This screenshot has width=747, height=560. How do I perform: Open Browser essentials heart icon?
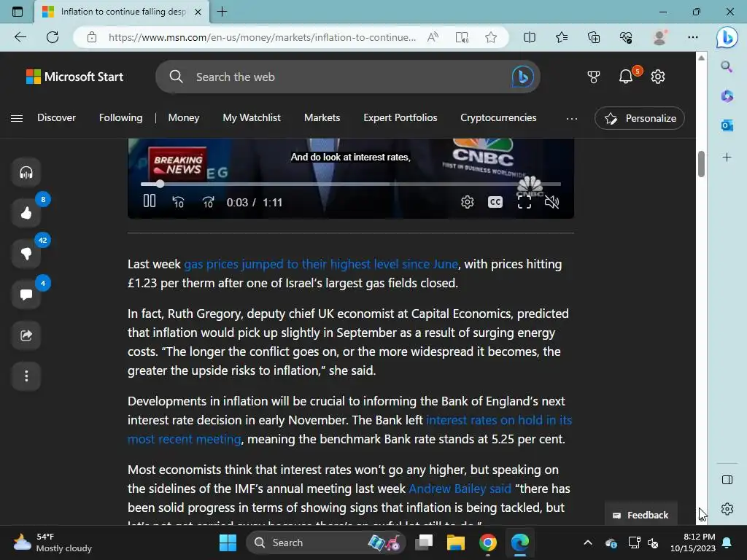(x=626, y=37)
